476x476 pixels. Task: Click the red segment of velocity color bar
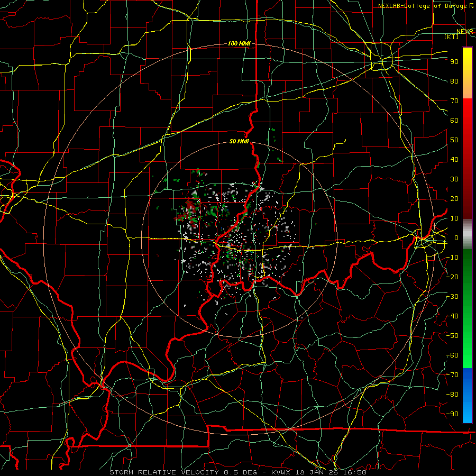click(467, 159)
